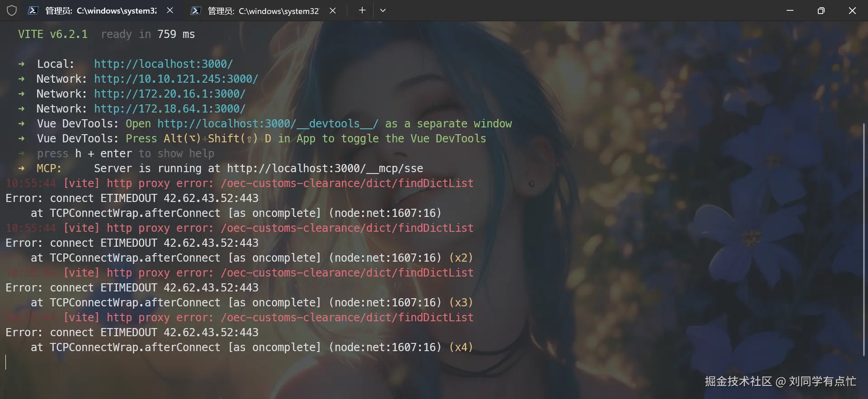Open the localhost __devtools__ URL
868x399 pixels.
(268, 124)
